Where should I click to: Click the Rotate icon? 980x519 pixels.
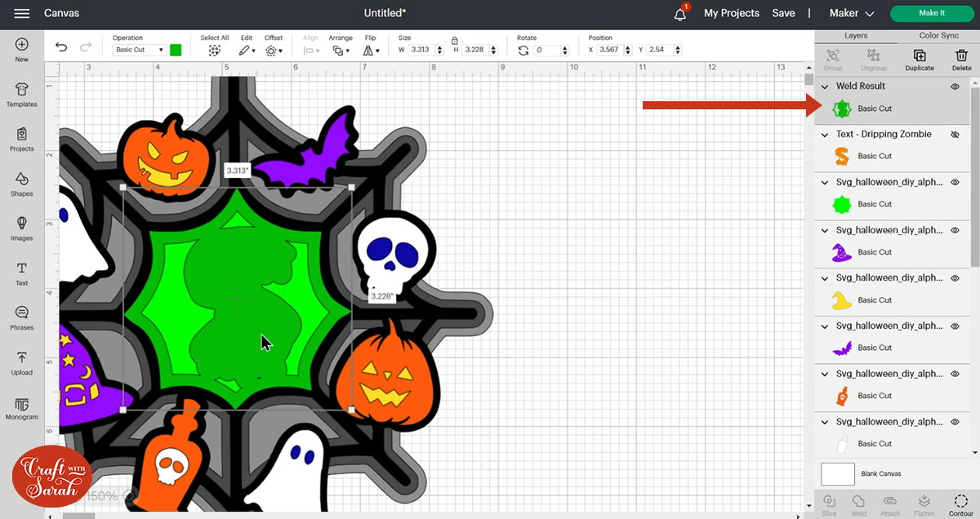pos(523,50)
